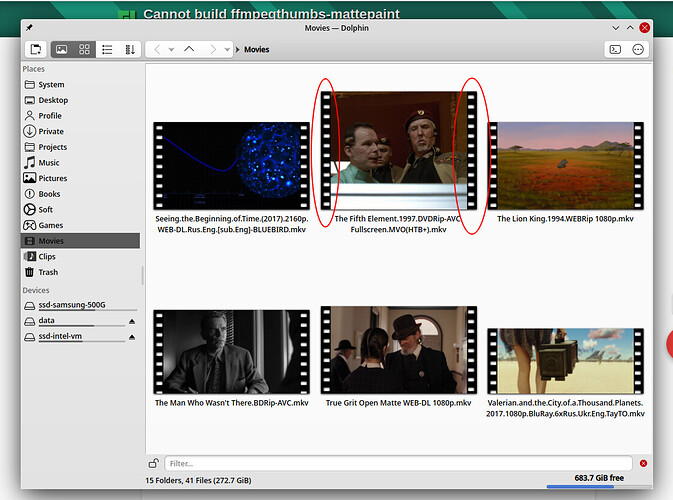Go forward with the right arrow

(213, 49)
